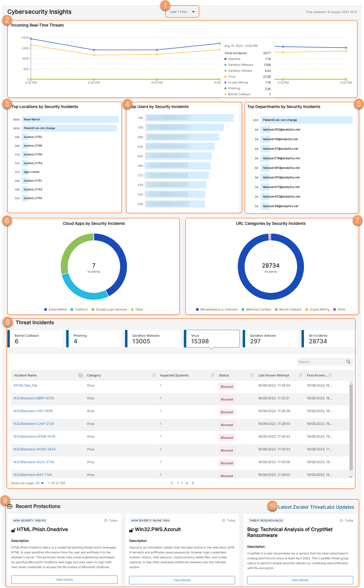The height and width of the screenshot is (588, 364).
Task: Open impacted systems count for EICAR_Test_File
Action: (161, 386)
